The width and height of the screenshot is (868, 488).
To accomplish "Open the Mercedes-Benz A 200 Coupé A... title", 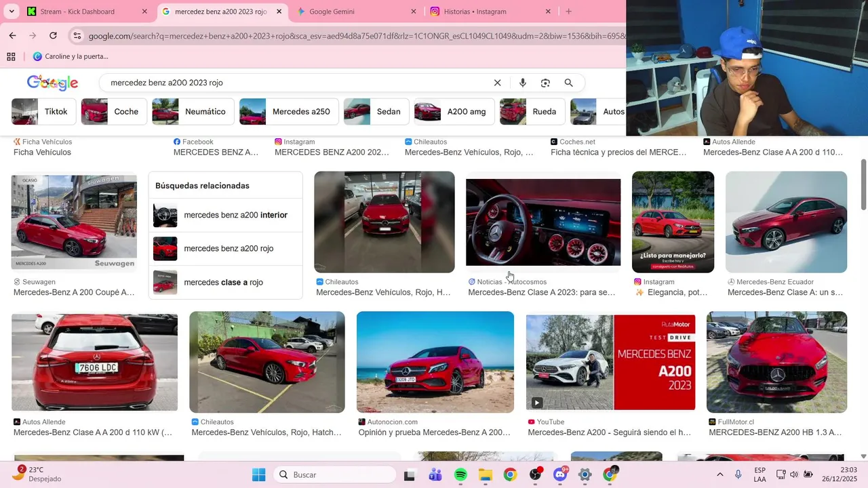I will (x=74, y=293).
